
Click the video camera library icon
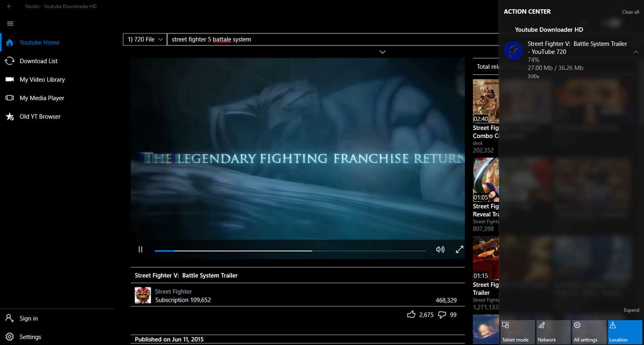coord(10,80)
